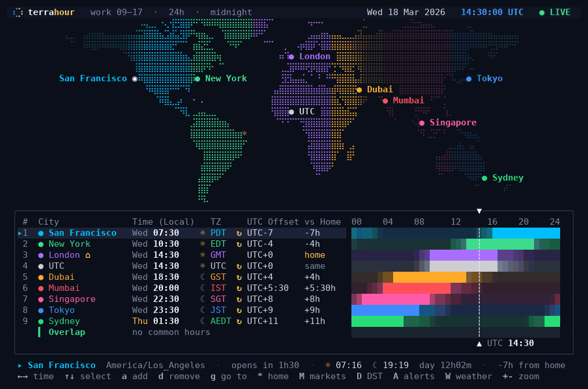
Task: Click the zoom hint in the footer
Action: 521,376
